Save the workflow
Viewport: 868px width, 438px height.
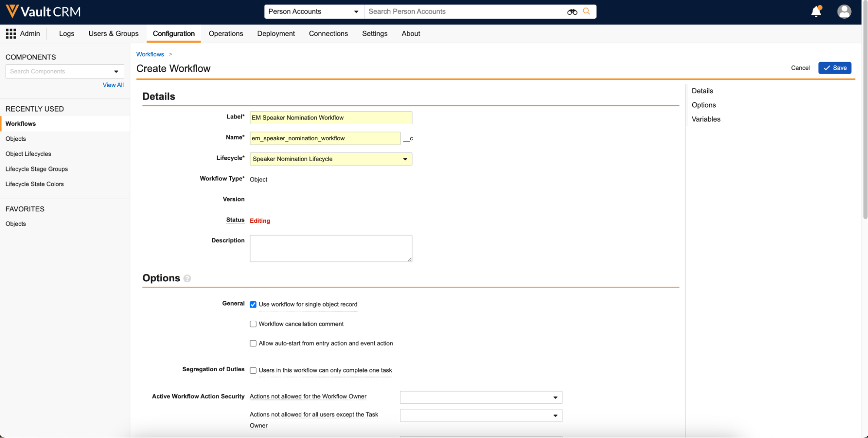(x=834, y=68)
